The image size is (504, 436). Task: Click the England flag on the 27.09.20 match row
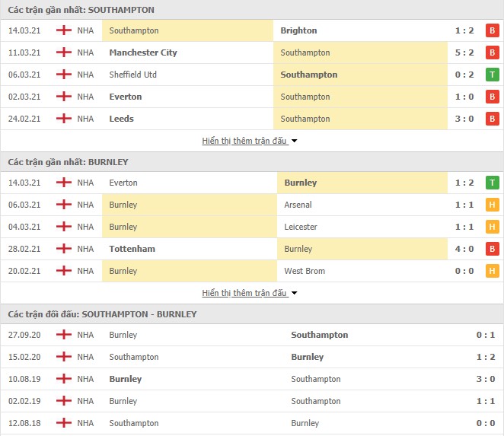tap(64, 335)
